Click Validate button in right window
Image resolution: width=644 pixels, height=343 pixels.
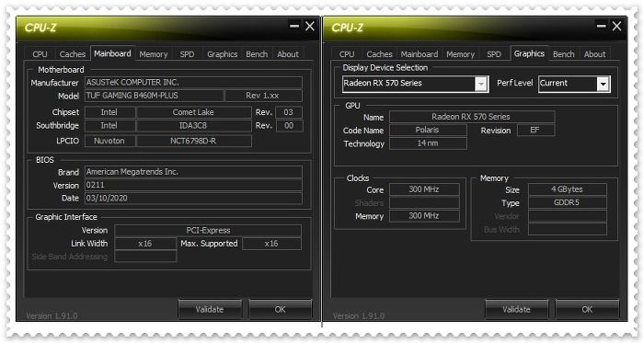tap(516, 309)
